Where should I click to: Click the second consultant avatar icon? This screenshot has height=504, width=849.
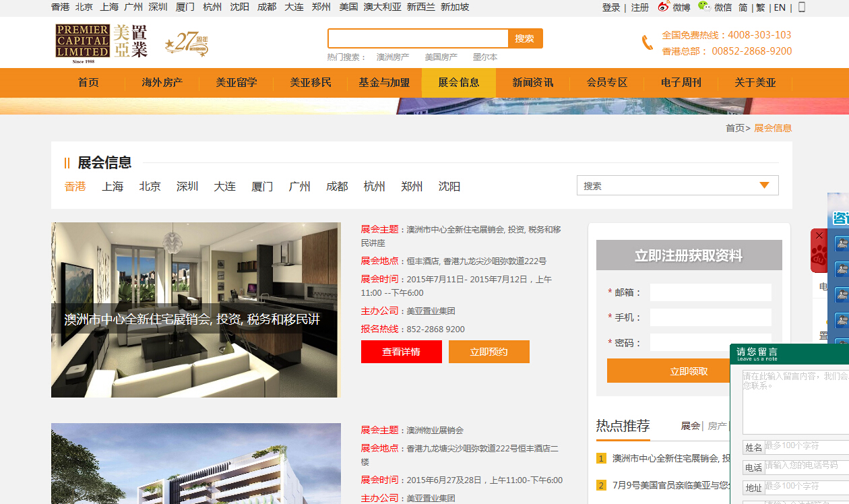click(x=842, y=270)
